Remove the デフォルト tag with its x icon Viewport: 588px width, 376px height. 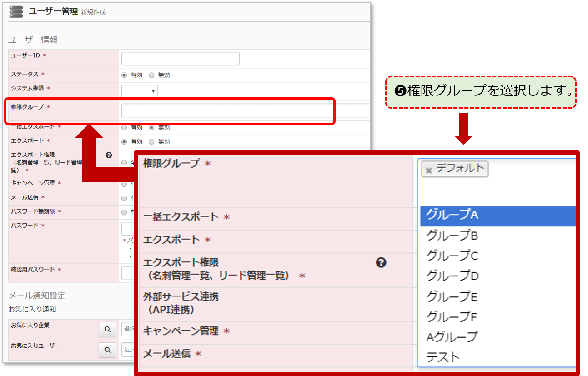tap(428, 170)
